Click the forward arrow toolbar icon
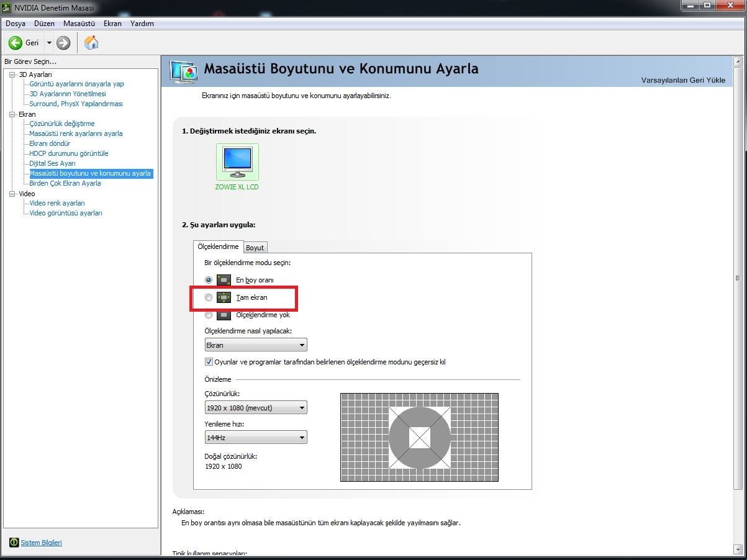747x560 pixels. [x=63, y=43]
